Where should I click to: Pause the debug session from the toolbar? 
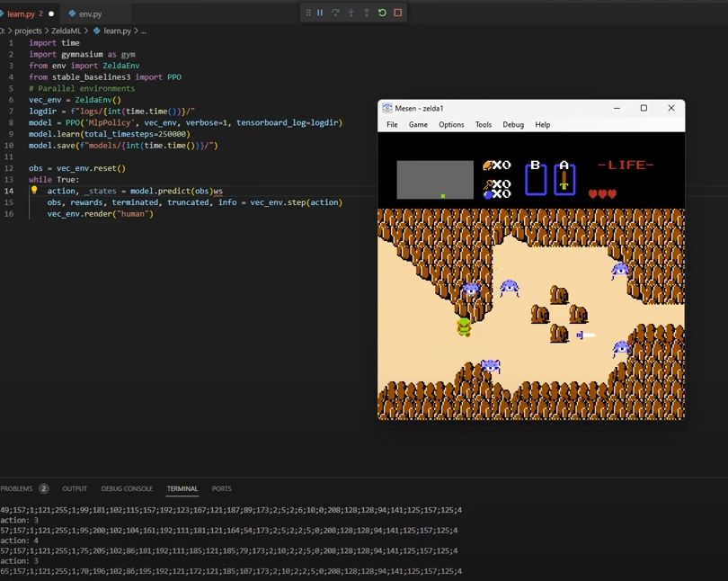320,13
